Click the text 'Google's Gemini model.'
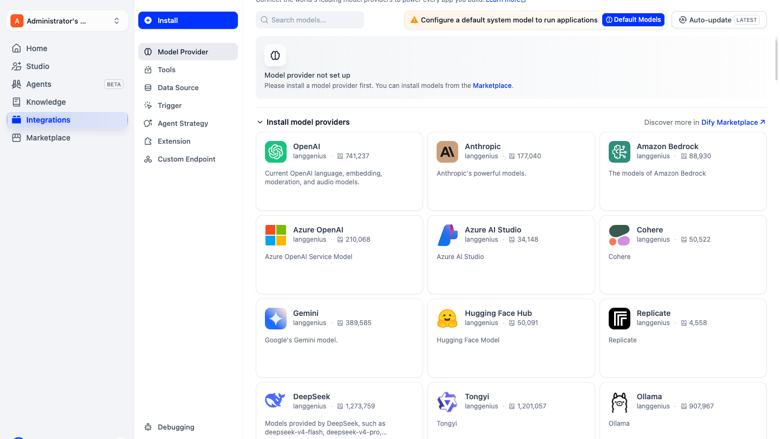This screenshot has height=439, width=780. [x=301, y=341]
